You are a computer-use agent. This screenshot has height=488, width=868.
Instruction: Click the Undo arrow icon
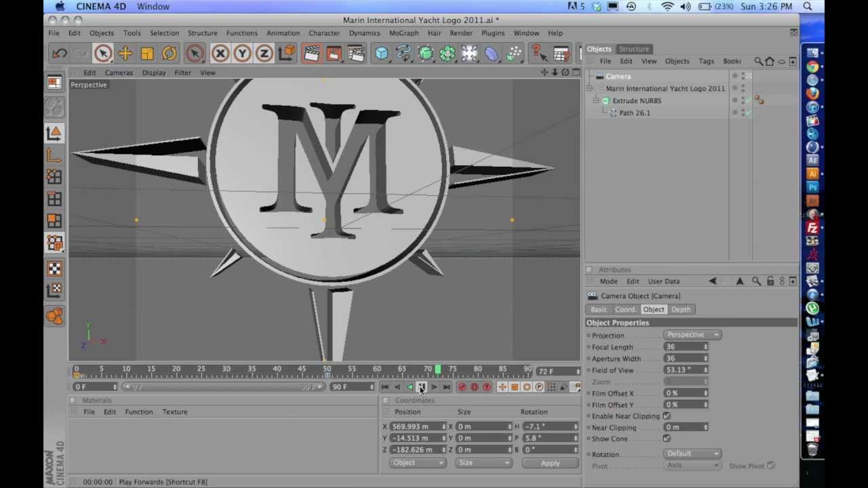pos(60,54)
